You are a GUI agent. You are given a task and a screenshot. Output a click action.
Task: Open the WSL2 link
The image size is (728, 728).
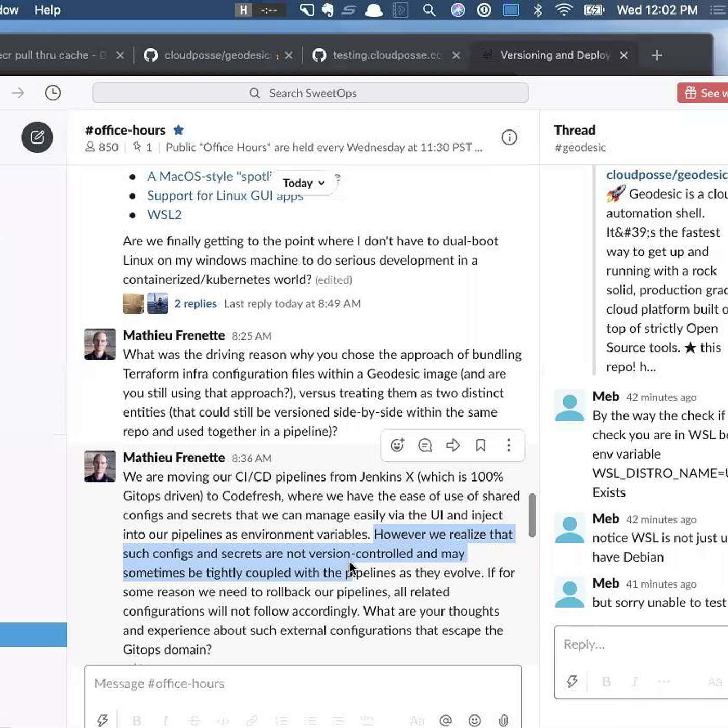click(x=164, y=215)
